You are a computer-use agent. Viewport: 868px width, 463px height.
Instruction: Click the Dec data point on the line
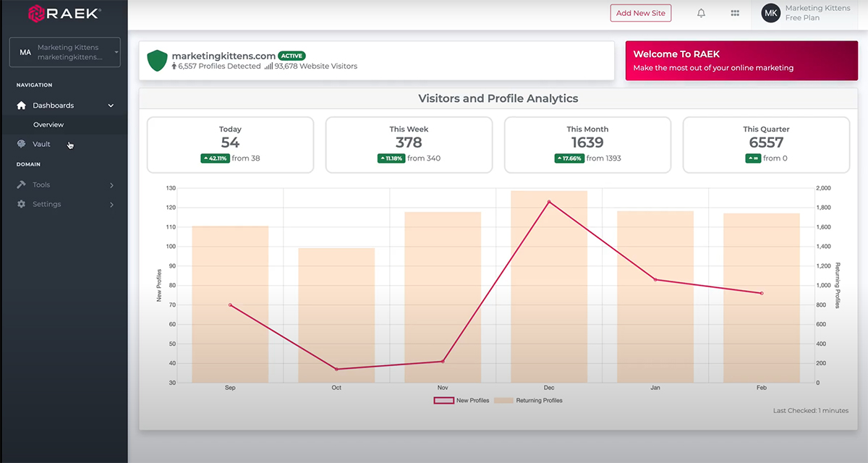pos(549,202)
